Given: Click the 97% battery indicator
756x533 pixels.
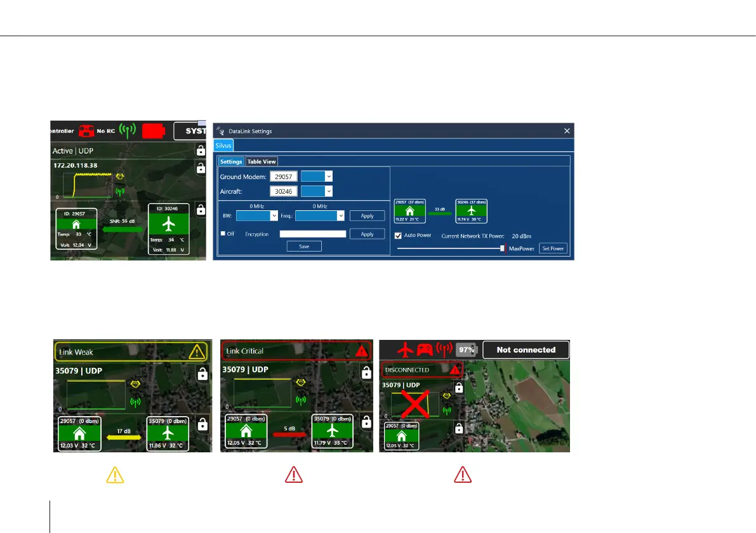Looking at the screenshot, I should pos(467,349).
